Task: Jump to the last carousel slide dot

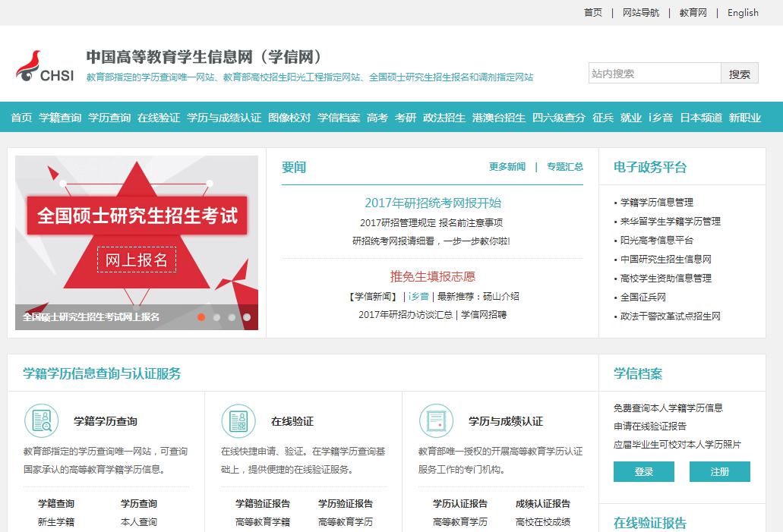Action: [x=247, y=317]
